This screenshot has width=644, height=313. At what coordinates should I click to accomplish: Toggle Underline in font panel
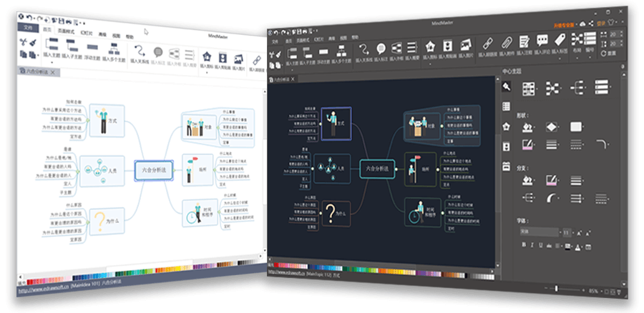point(540,246)
